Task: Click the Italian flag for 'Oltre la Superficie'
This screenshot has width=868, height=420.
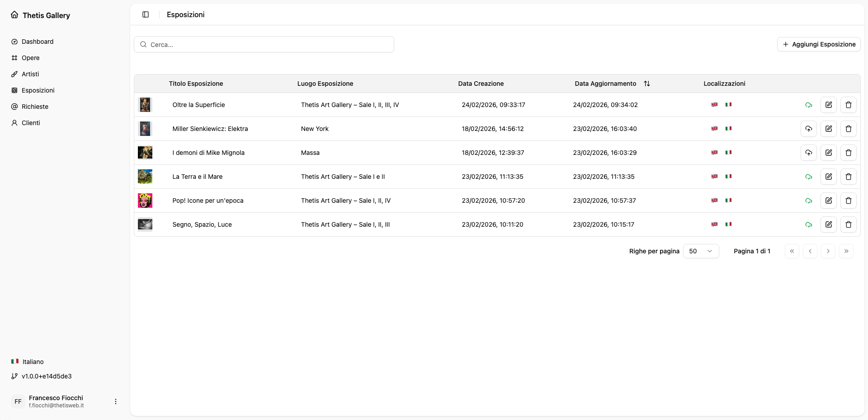Action: point(728,105)
